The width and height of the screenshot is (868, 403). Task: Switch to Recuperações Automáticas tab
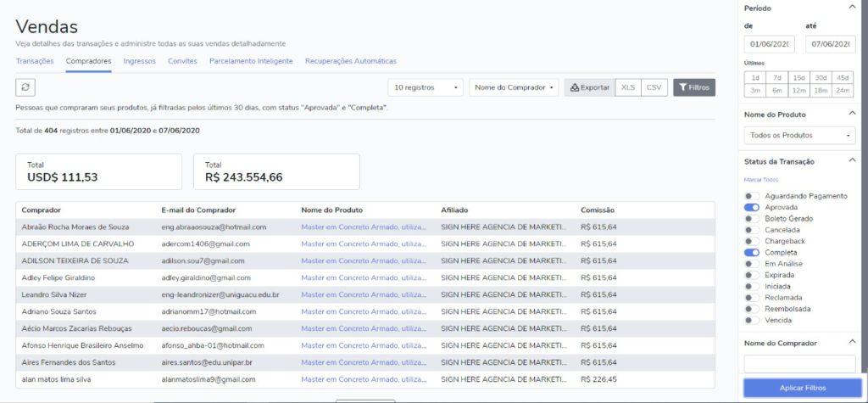(x=350, y=61)
